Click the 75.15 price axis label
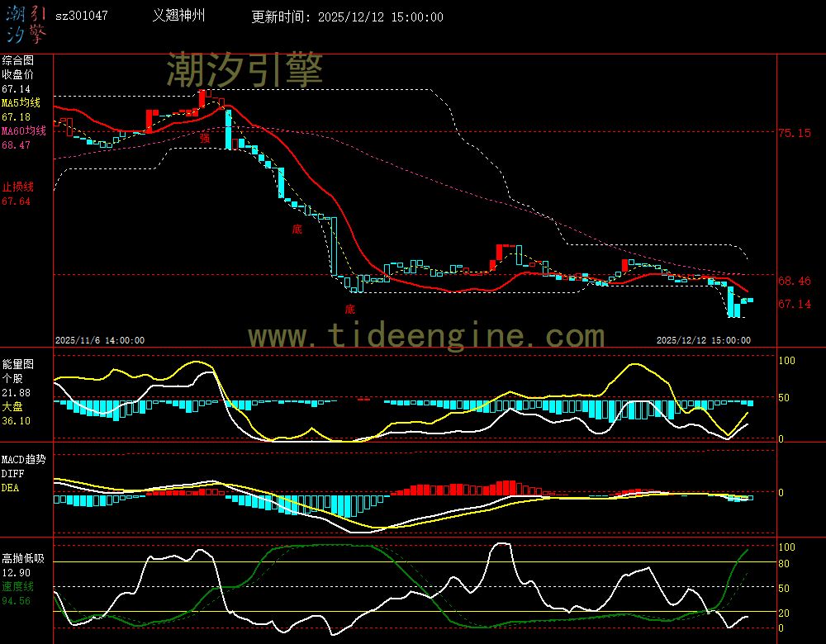The height and width of the screenshot is (644, 826). [x=794, y=133]
